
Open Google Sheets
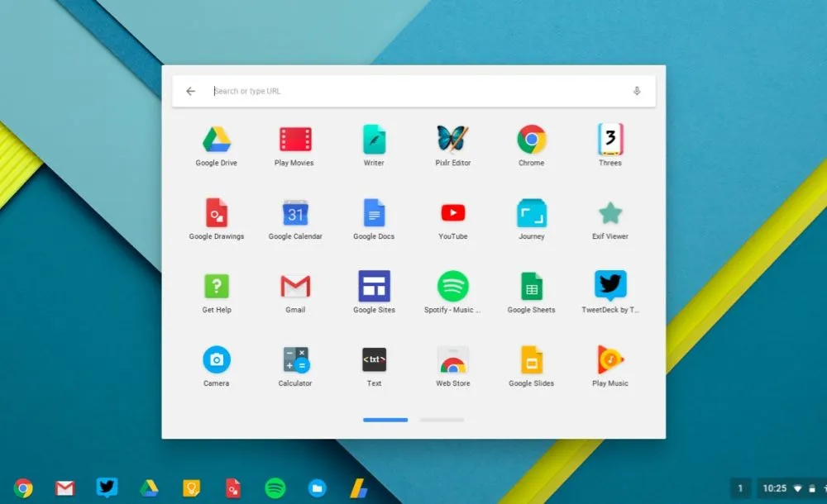pyautogui.click(x=532, y=286)
